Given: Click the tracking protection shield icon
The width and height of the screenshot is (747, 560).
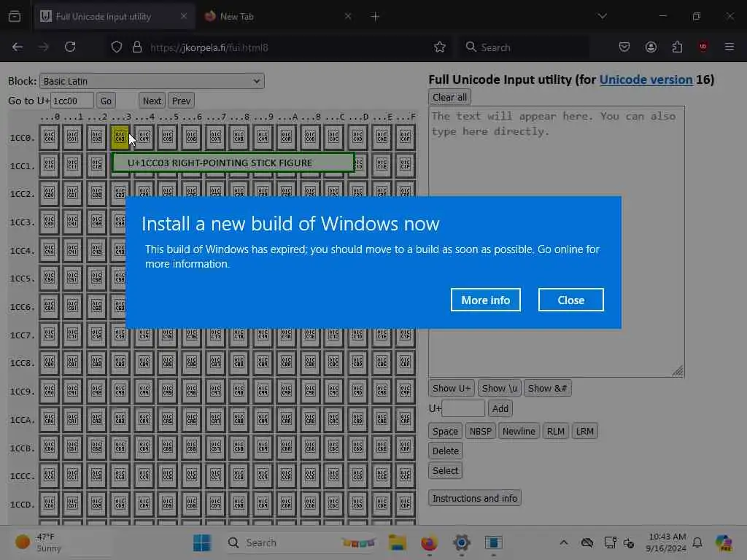Looking at the screenshot, I should click(x=117, y=47).
